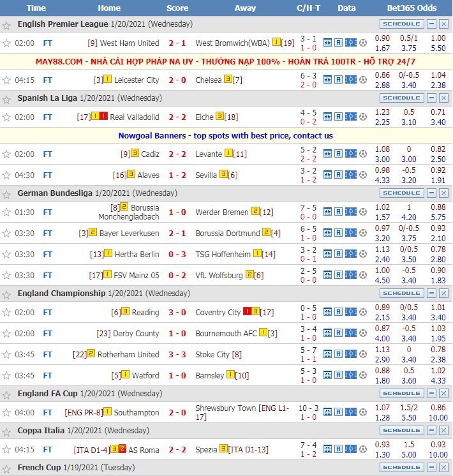Open odds table icon for Hertha Berlin match
453x476 pixels.
coord(327,254)
